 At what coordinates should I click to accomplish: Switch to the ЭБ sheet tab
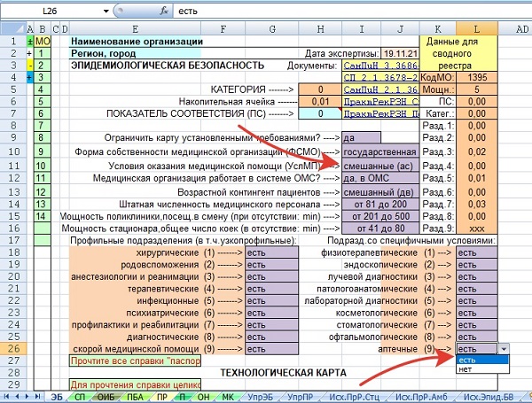57,397
